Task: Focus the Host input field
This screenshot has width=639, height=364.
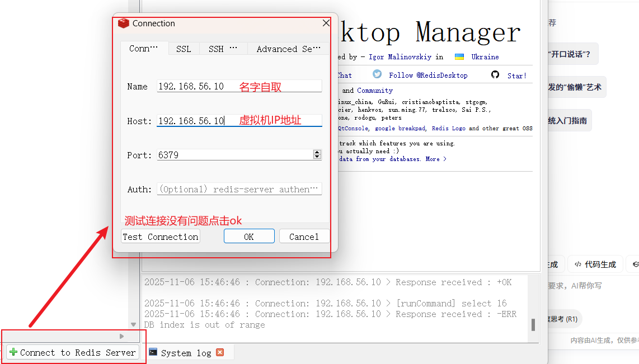Action: [x=239, y=121]
